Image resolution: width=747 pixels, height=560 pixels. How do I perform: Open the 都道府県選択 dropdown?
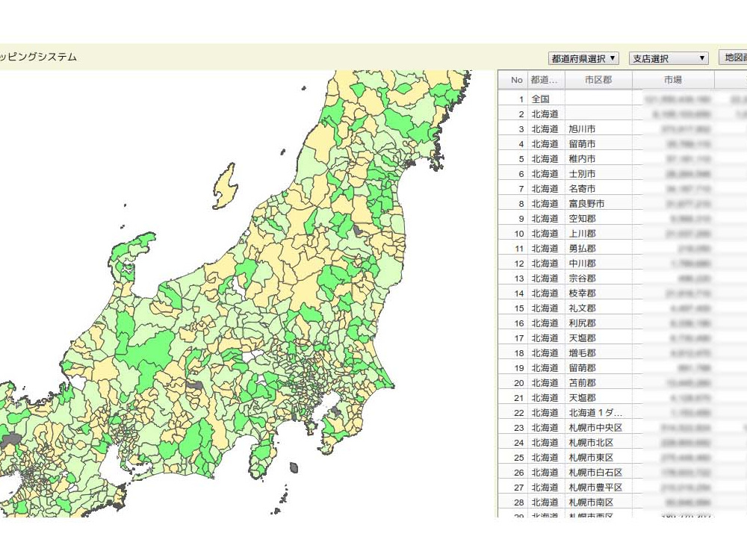tap(583, 58)
